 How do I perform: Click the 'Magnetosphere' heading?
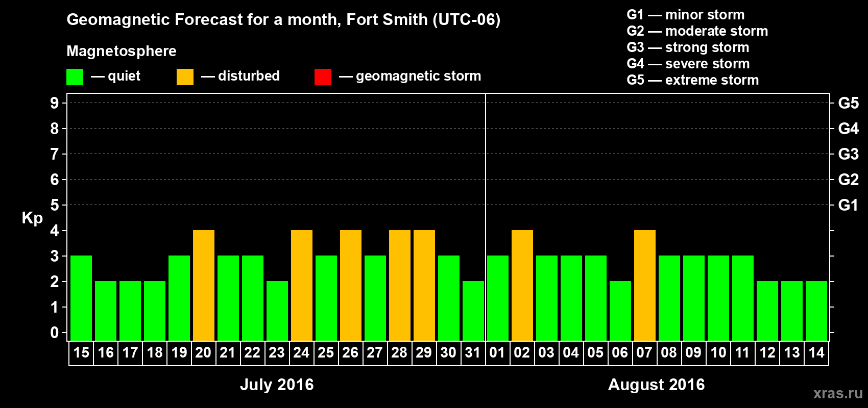point(122,51)
